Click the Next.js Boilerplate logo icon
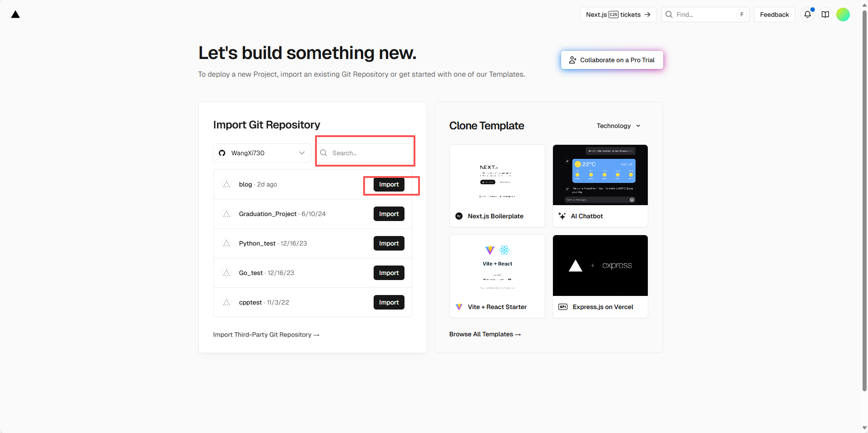 (459, 216)
